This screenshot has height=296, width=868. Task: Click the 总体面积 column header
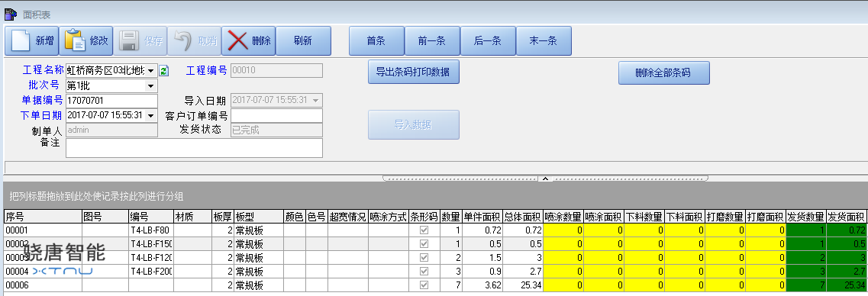point(523,217)
